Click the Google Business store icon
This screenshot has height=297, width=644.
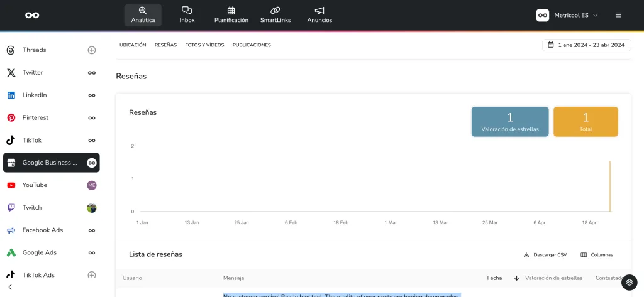[11, 163]
